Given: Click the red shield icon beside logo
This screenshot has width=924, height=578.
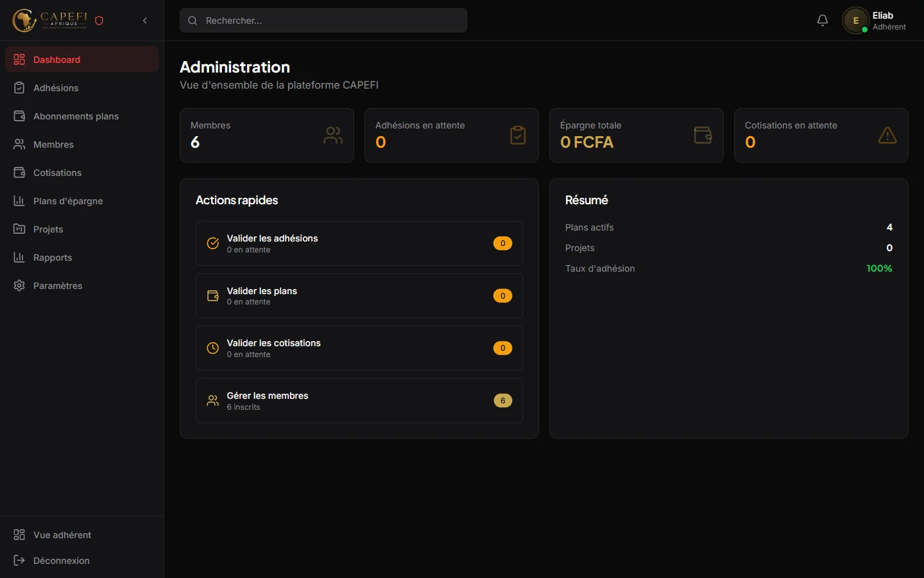Looking at the screenshot, I should click(x=99, y=21).
